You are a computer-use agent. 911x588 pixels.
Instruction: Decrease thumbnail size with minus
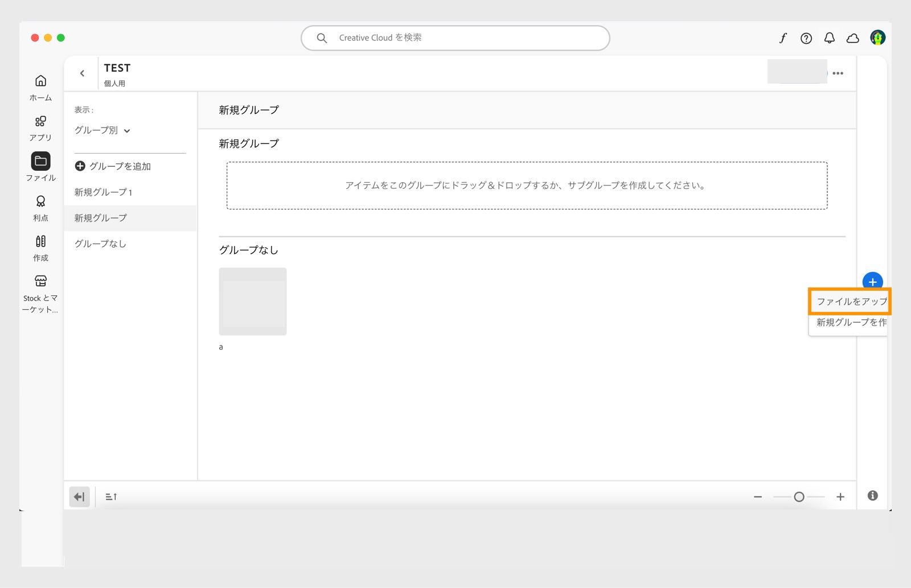pos(758,497)
